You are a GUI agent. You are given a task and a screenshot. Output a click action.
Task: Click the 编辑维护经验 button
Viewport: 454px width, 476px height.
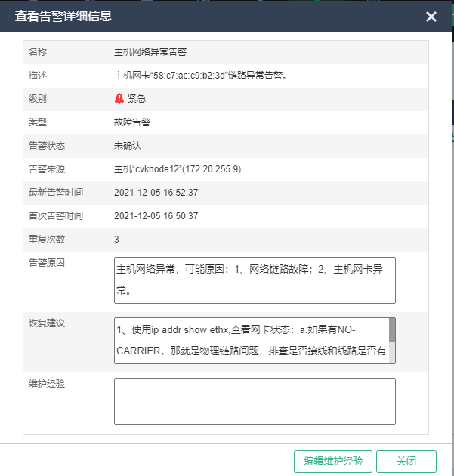click(333, 461)
